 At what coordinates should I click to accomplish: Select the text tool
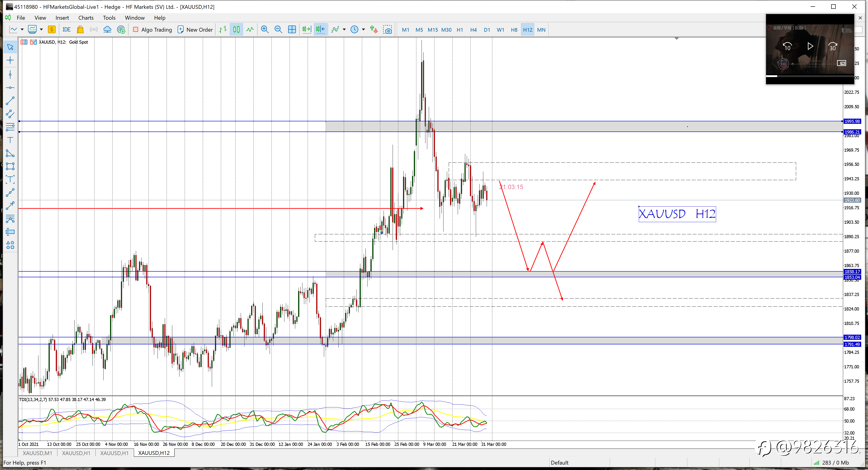10,140
